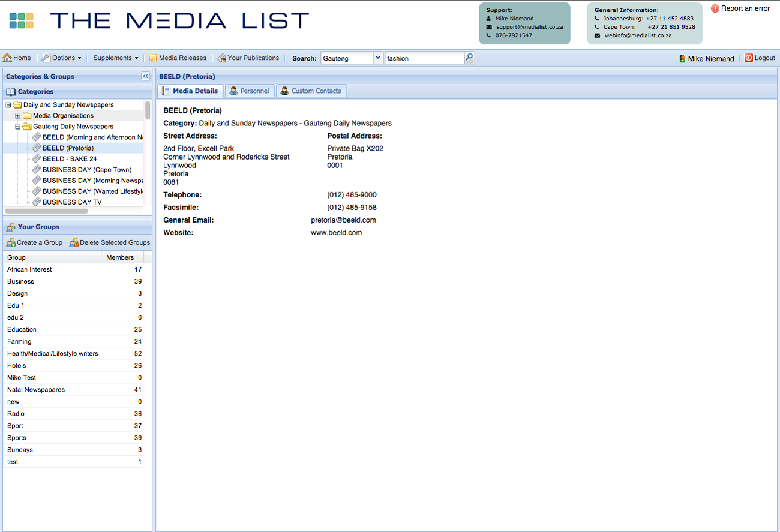Select the Business group row
This screenshot has width=780, height=532.
click(73, 281)
